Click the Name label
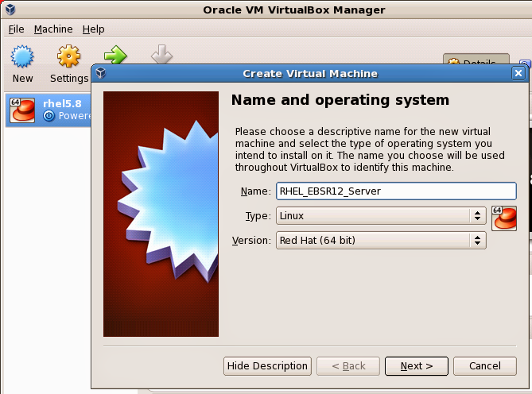 click(x=255, y=191)
